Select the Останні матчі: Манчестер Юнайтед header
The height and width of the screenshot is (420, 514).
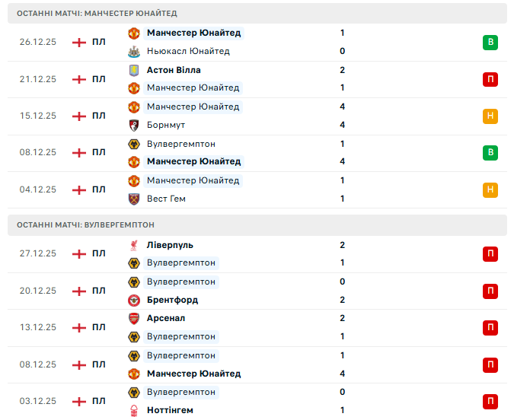97,14
